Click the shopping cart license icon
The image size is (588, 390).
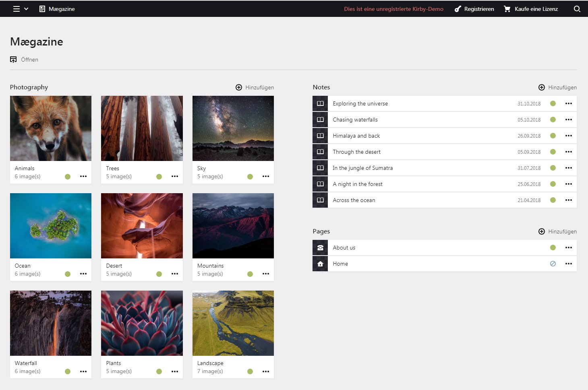pos(507,9)
